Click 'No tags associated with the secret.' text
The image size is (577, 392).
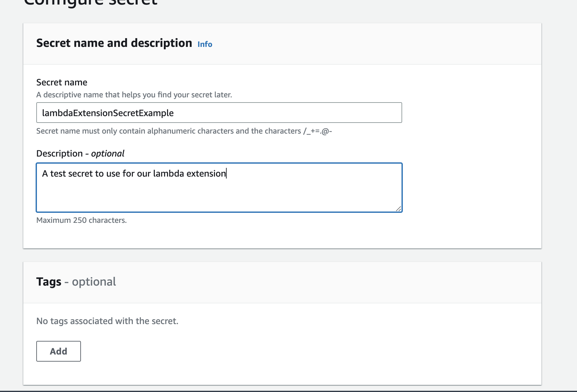[107, 321]
